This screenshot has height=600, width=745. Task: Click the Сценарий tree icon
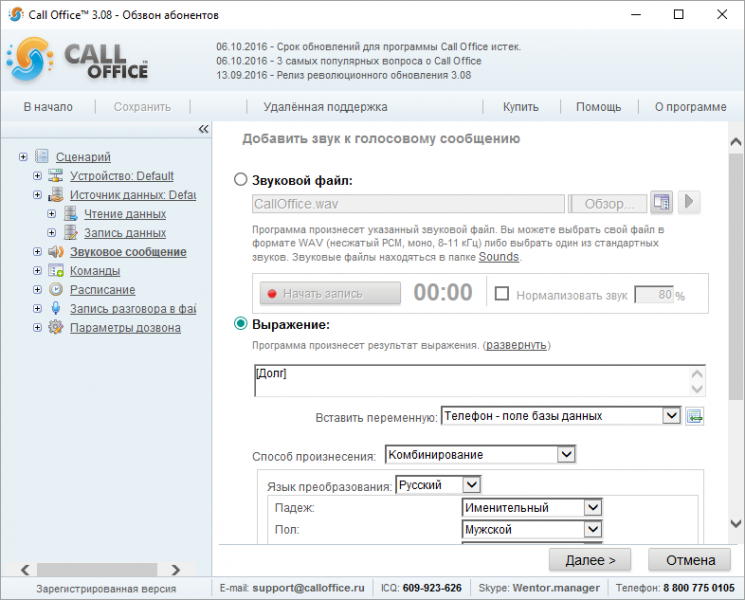coord(42,156)
